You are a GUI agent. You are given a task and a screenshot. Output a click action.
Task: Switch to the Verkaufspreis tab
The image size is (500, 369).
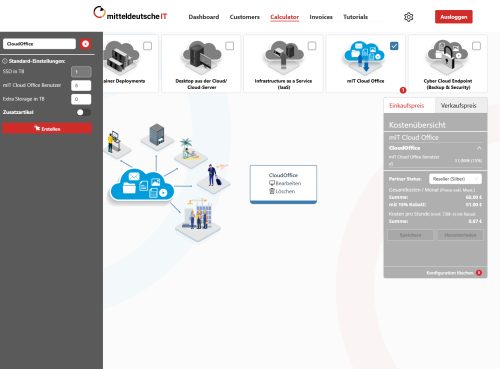point(461,106)
